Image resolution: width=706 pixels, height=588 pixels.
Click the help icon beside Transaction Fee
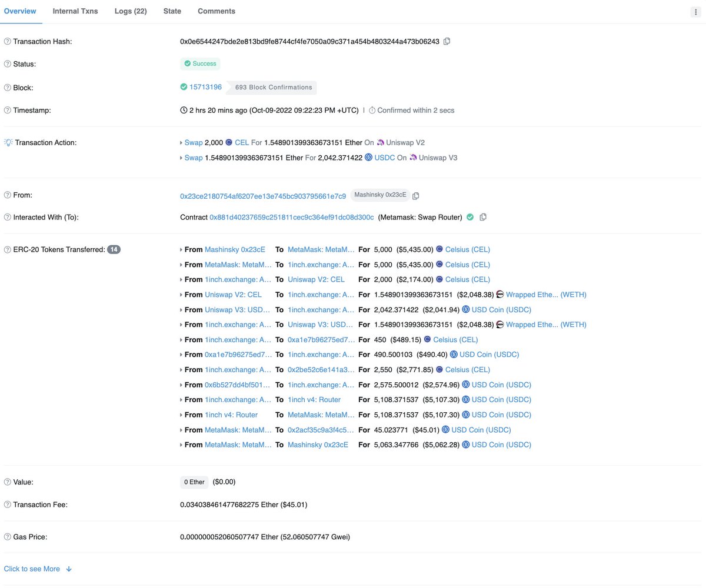point(8,505)
